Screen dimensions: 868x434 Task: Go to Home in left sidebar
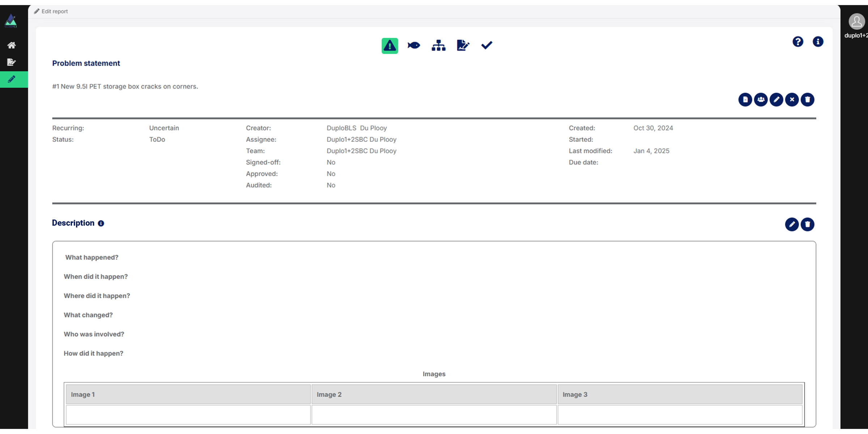[12, 45]
